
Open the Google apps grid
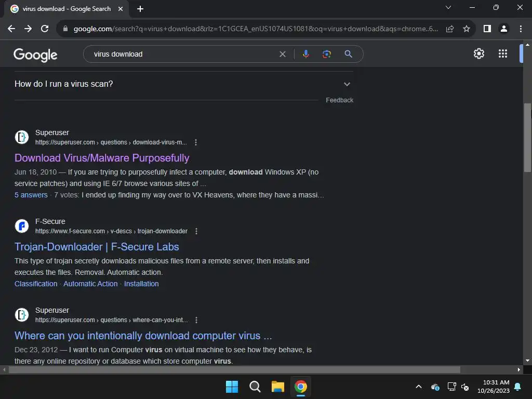tap(503, 54)
